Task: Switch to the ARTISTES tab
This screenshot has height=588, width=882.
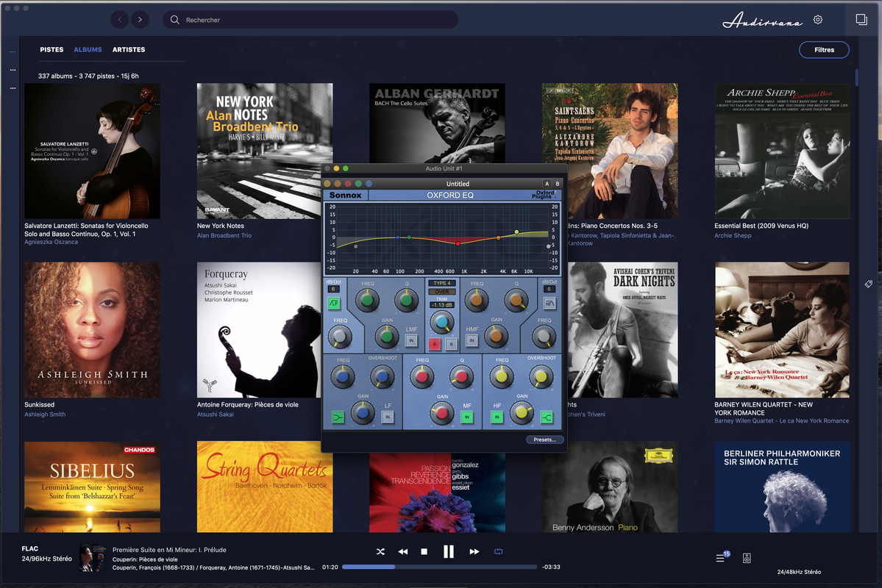Action: coord(129,49)
